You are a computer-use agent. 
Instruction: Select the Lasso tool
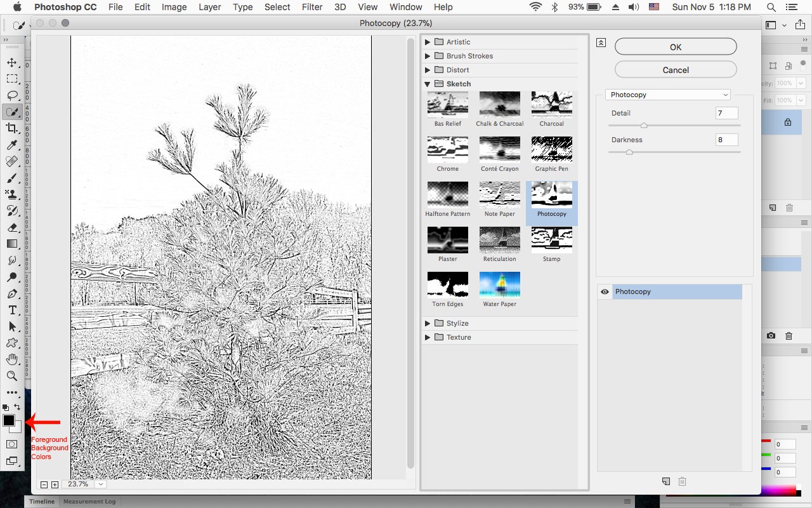point(11,95)
